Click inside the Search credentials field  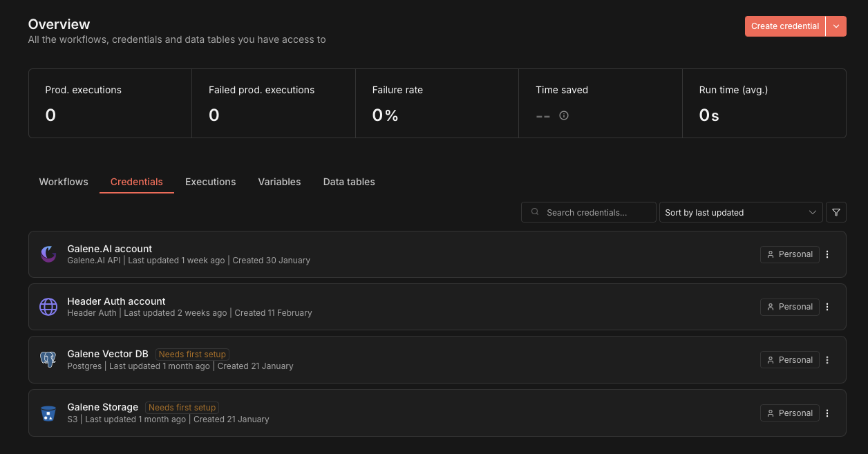click(x=594, y=212)
